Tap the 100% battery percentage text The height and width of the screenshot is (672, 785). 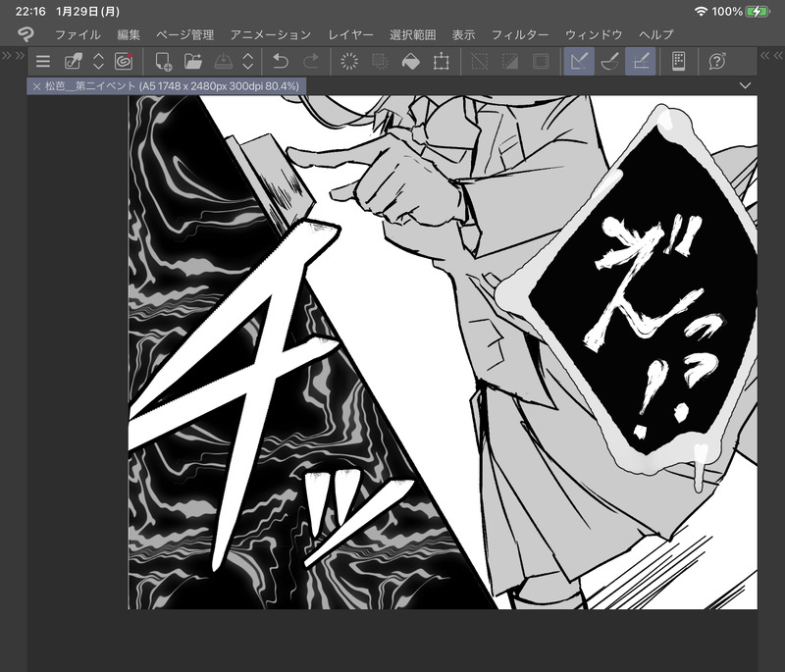(x=727, y=11)
